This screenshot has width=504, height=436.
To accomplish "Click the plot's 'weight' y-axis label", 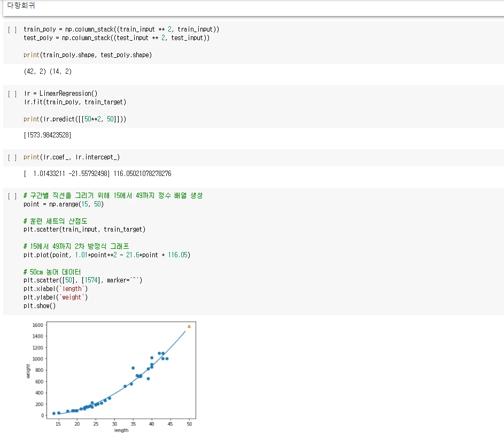I will [x=28, y=371].
